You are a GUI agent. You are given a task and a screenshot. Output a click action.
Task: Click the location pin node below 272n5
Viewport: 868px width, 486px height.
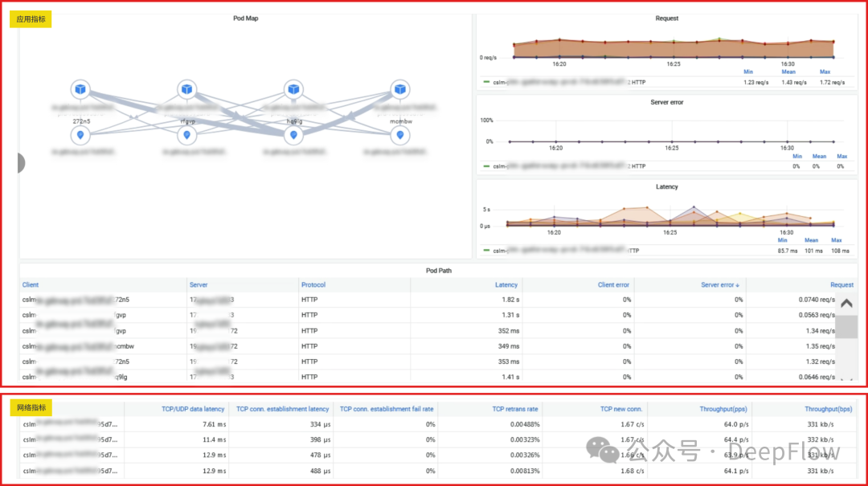click(x=79, y=135)
